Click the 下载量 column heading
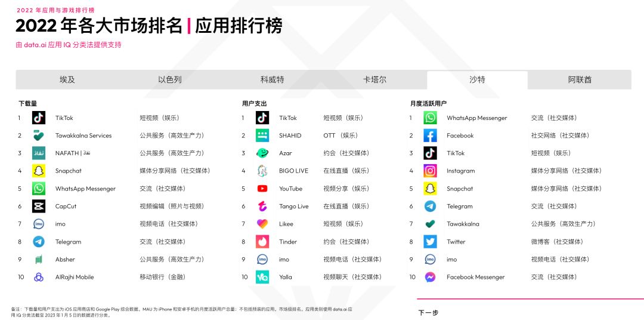Viewport: 644px width, 320px height. [x=27, y=104]
